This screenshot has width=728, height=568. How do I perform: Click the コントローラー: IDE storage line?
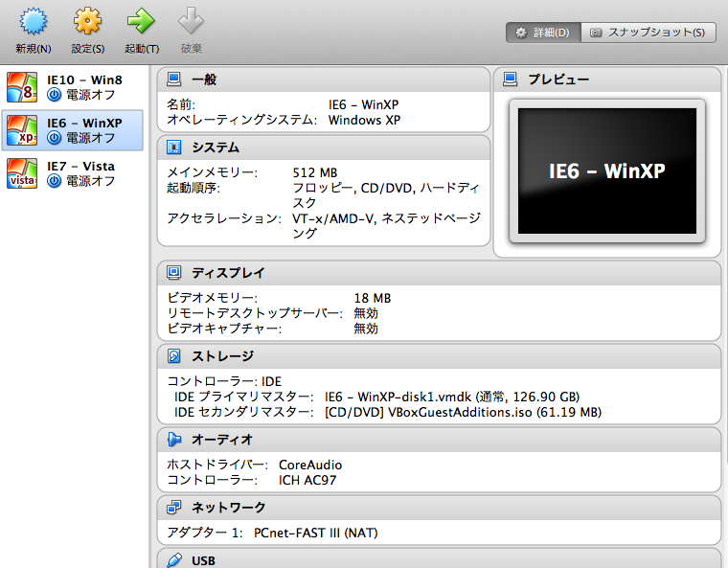tap(224, 382)
